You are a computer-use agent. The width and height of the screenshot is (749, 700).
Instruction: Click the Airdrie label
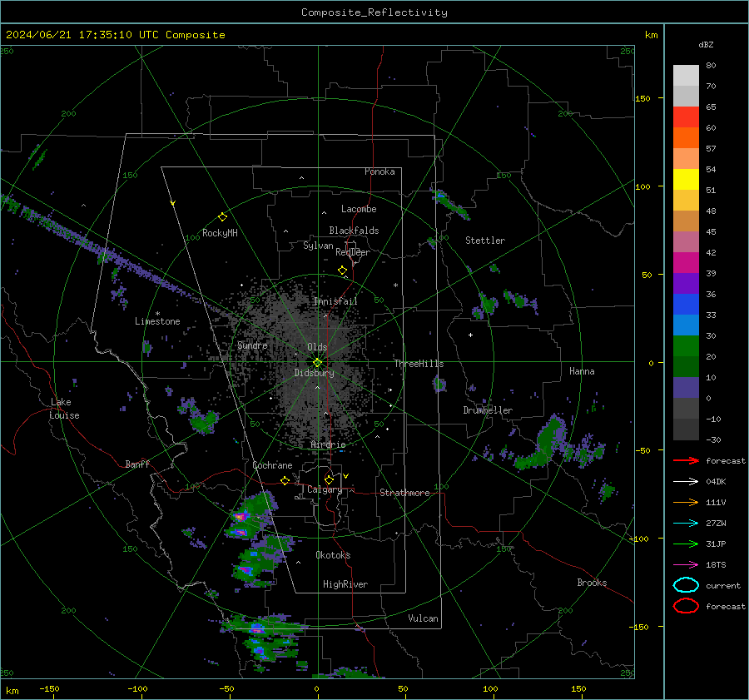tap(328, 444)
